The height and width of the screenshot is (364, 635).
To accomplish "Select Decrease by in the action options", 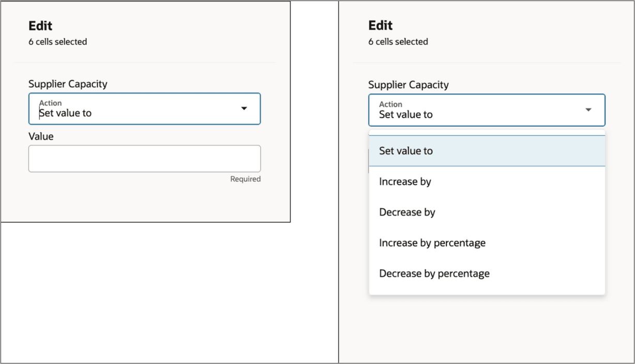I will pyautogui.click(x=407, y=212).
